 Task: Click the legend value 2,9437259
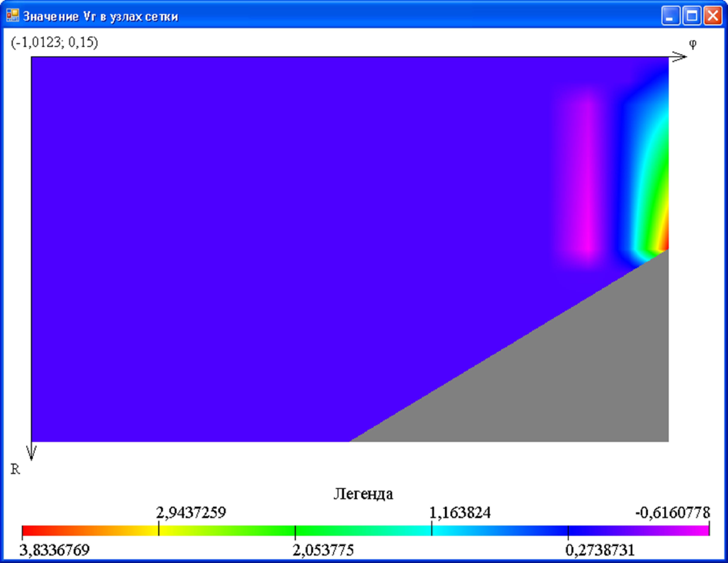point(191,512)
